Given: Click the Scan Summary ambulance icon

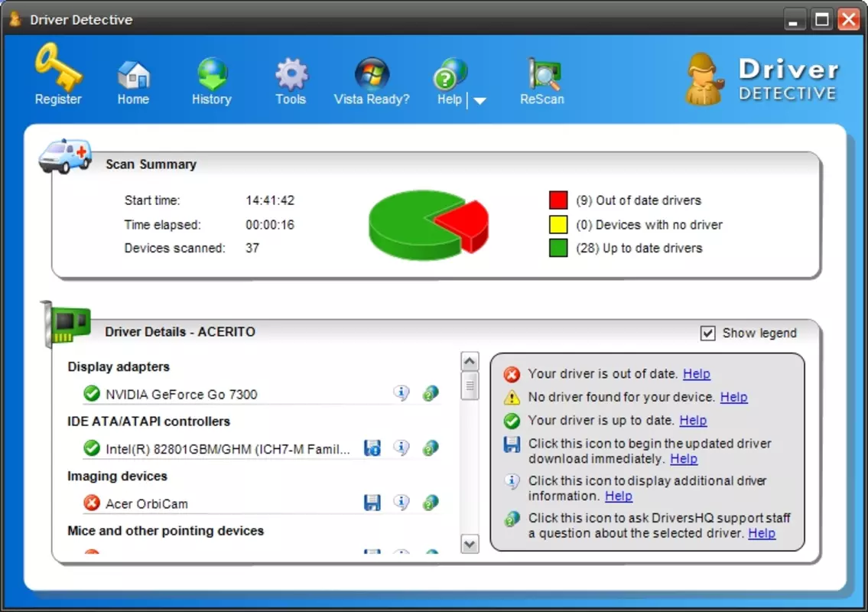Looking at the screenshot, I should pos(65,155).
